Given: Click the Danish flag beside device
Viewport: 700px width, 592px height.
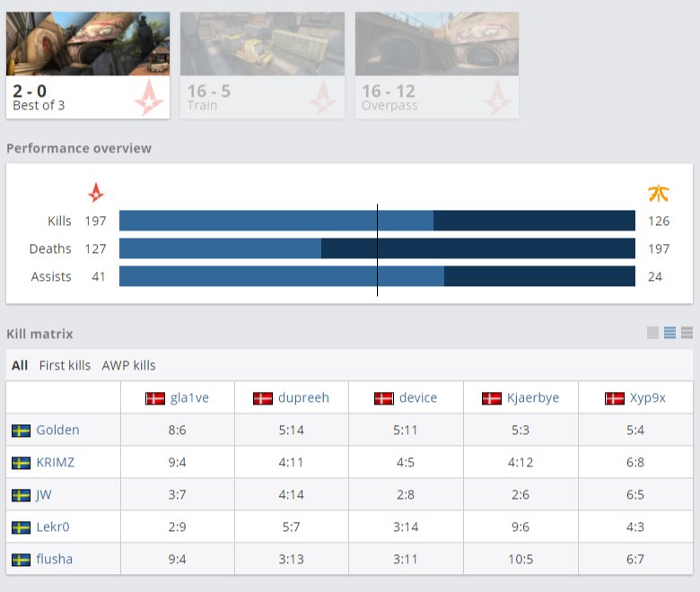Looking at the screenshot, I should pyautogui.click(x=384, y=398).
